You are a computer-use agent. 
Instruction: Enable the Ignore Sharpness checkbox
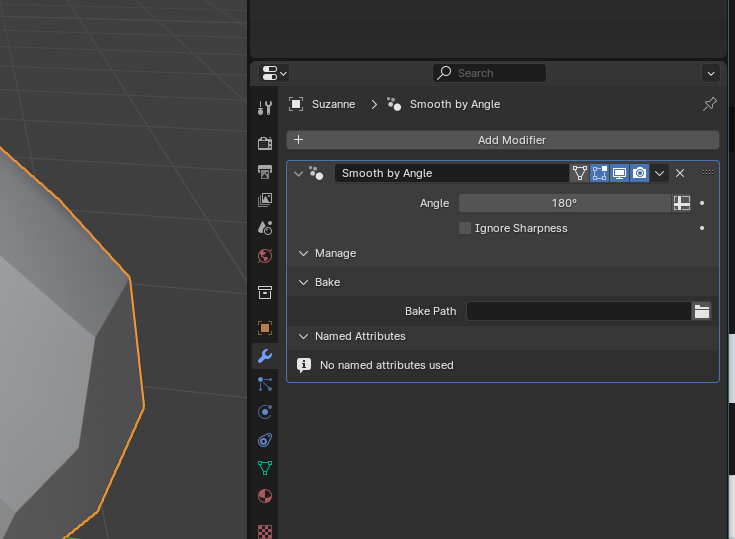465,228
